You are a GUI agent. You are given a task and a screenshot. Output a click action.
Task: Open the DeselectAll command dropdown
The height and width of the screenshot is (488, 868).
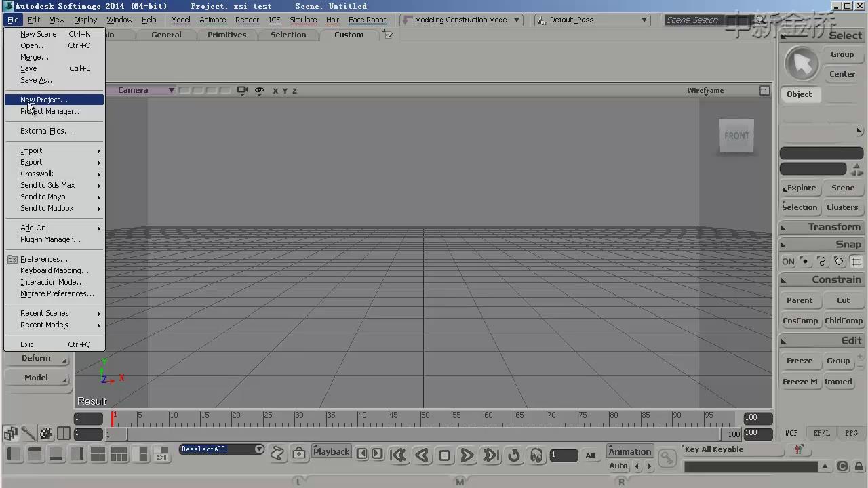[259, 449]
